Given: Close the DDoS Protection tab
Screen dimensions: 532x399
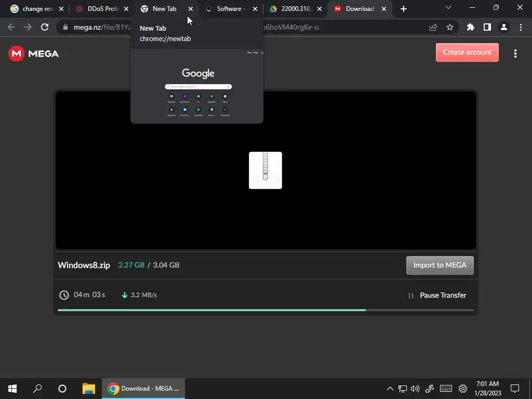Looking at the screenshot, I should tap(126, 9).
